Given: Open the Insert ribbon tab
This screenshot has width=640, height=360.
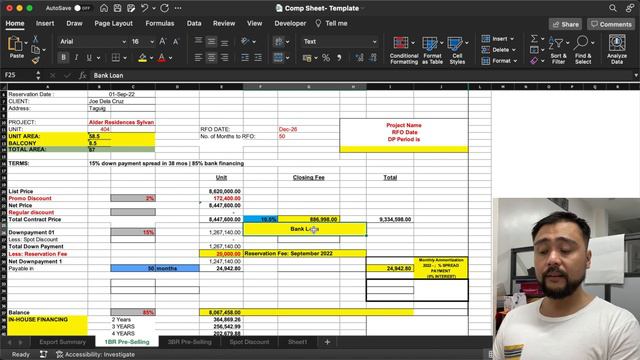Looking at the screenshot, I should tap(45, 24).
